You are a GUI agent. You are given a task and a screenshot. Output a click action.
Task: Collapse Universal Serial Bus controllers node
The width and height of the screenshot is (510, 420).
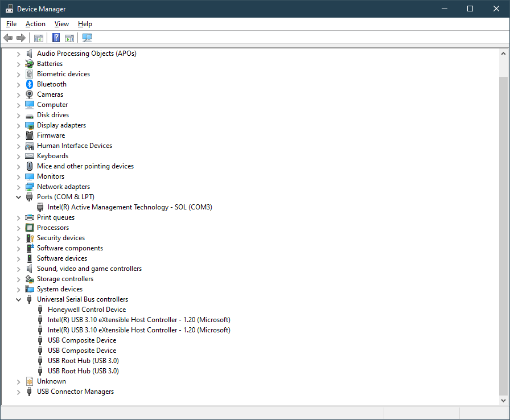pyautogui.click(x=19, y=299)
